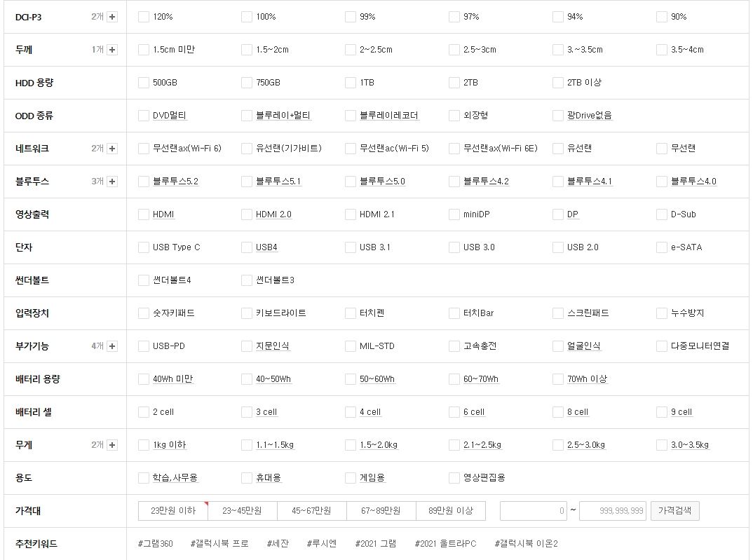The height and width of the screenshot is (560, 753).
Task: Check the 누수방지 input option
Action: pyautogui.click(x=662, y=313)
